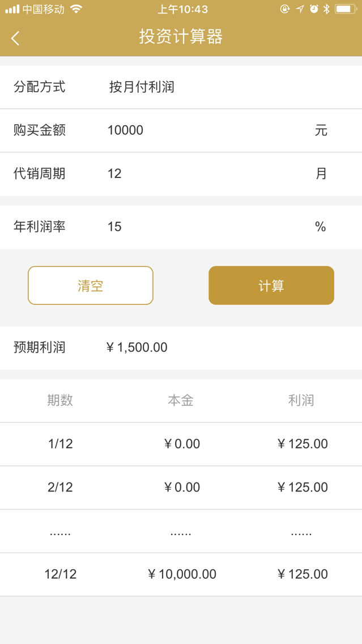Tap the 利润 column header
This screenshot has height=644, width=362.
click(301, 400)
